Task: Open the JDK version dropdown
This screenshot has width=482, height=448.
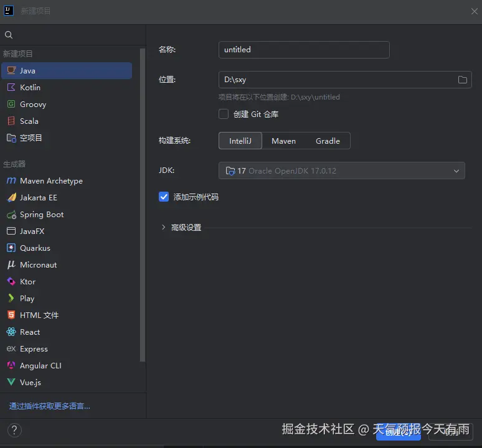Action: click(x=341, y=170)
